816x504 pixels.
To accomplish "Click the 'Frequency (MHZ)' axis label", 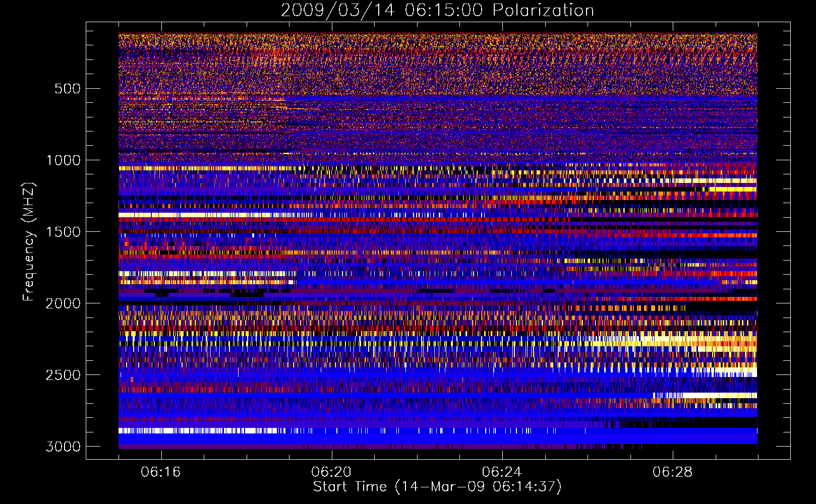I will (29, 241).
